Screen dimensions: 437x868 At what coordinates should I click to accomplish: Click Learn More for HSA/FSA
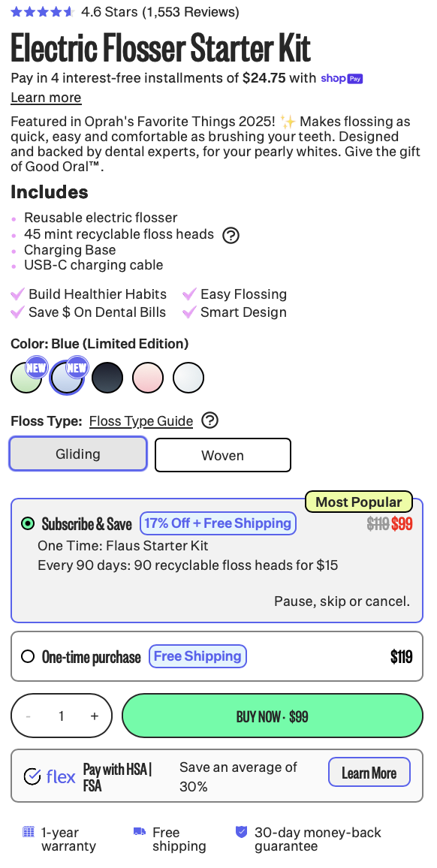369,772
